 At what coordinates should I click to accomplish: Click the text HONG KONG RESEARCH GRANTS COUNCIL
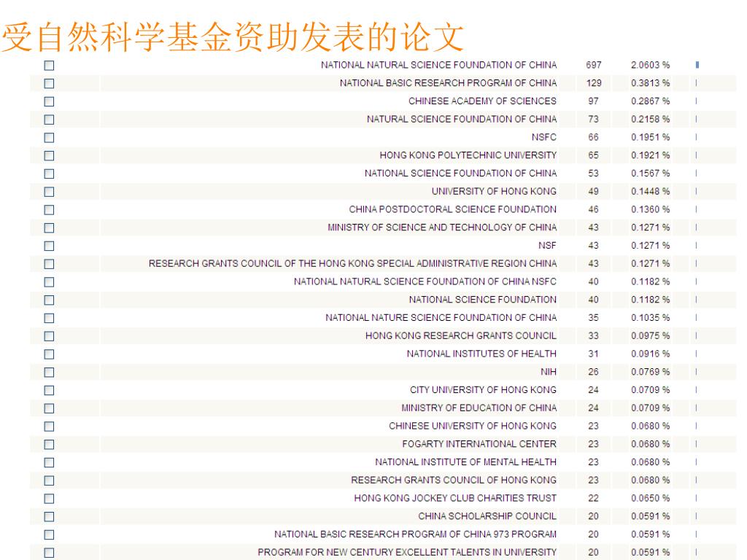pos(461,336)
